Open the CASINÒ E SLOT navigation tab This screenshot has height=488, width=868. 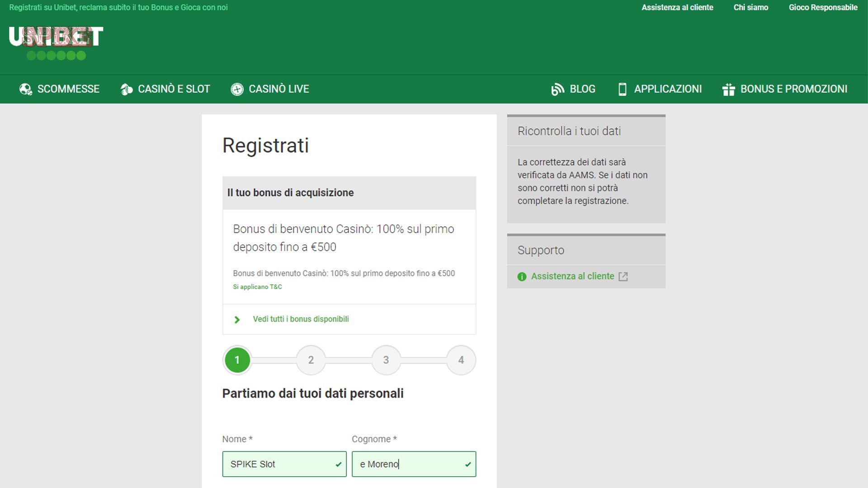coord(174,89)
